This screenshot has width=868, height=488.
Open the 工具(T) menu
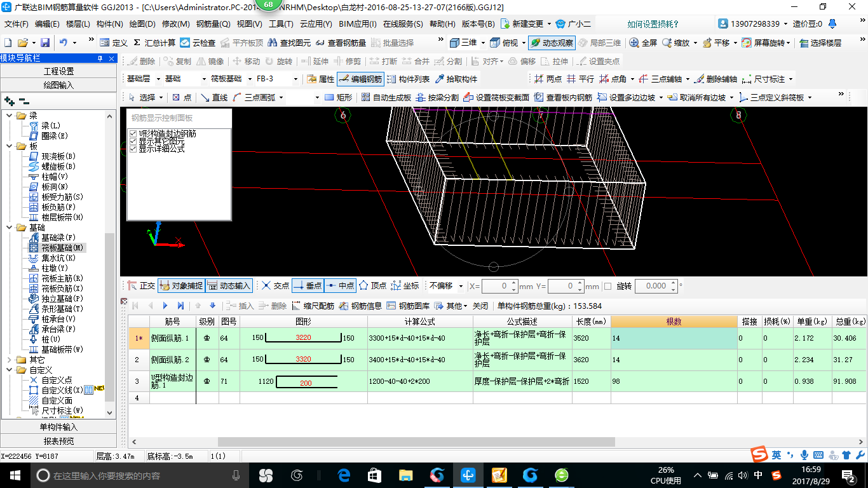click(x=281, y=24)
